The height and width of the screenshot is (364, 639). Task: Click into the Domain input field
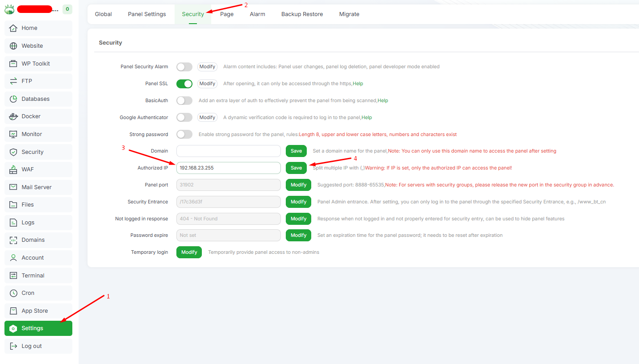(228, 151)
